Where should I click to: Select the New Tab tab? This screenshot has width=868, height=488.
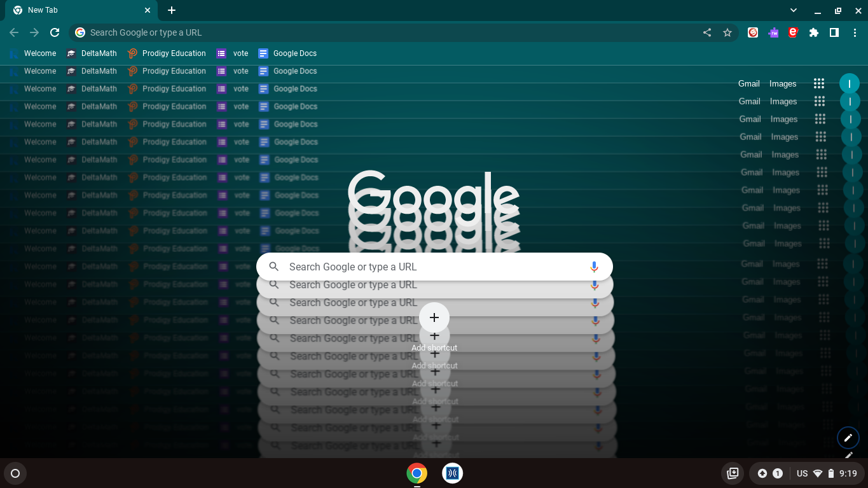(x=81, y=10)
